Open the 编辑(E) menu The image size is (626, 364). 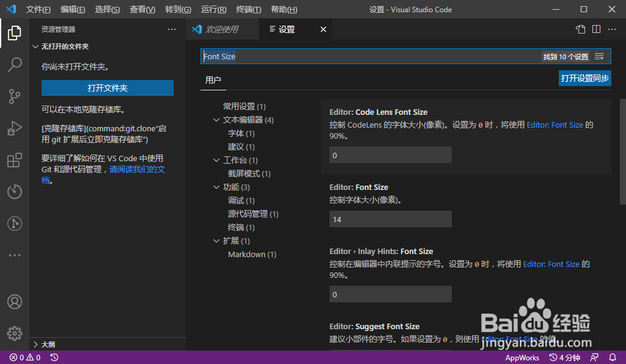click(73, 9)
